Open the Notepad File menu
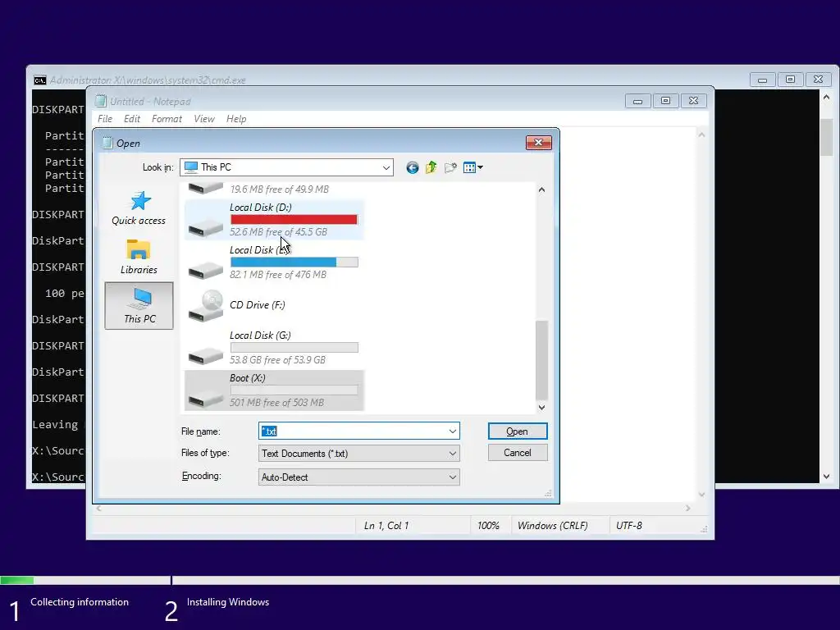This screenshot has width=840, height=630. point(105,119)
